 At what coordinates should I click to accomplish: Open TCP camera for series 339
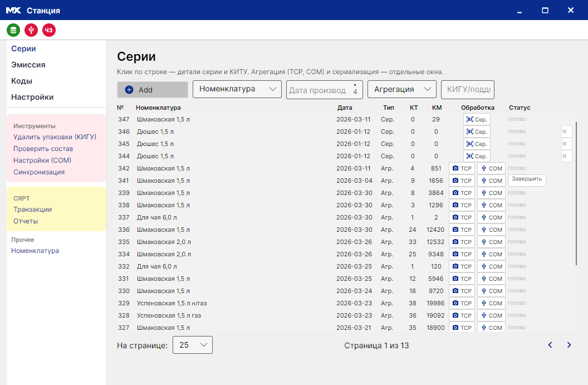[x=462, y=193]
